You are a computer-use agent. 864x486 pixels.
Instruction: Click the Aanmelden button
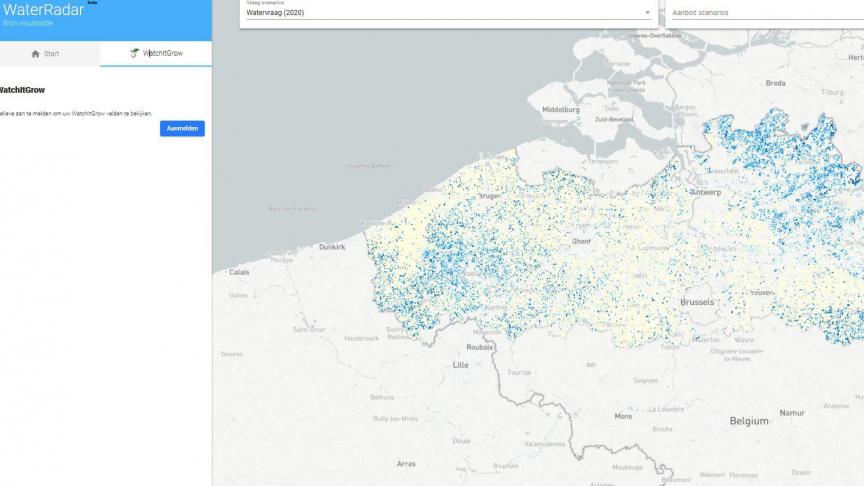(182, 128)
